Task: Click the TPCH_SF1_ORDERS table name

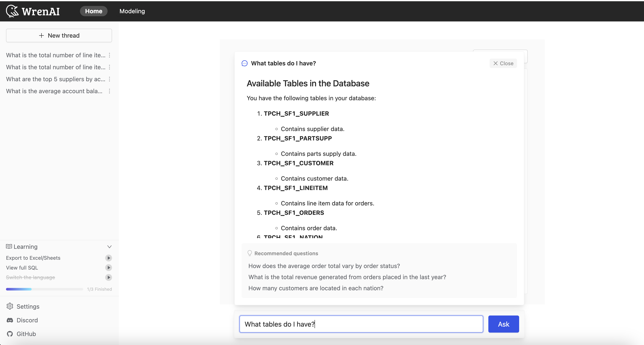Action: point(294,212)
